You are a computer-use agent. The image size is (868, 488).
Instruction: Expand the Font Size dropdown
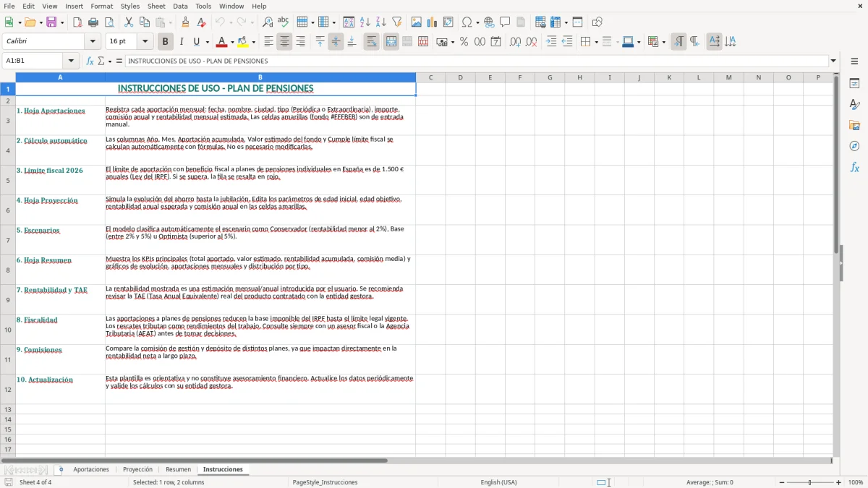[145, 42]
